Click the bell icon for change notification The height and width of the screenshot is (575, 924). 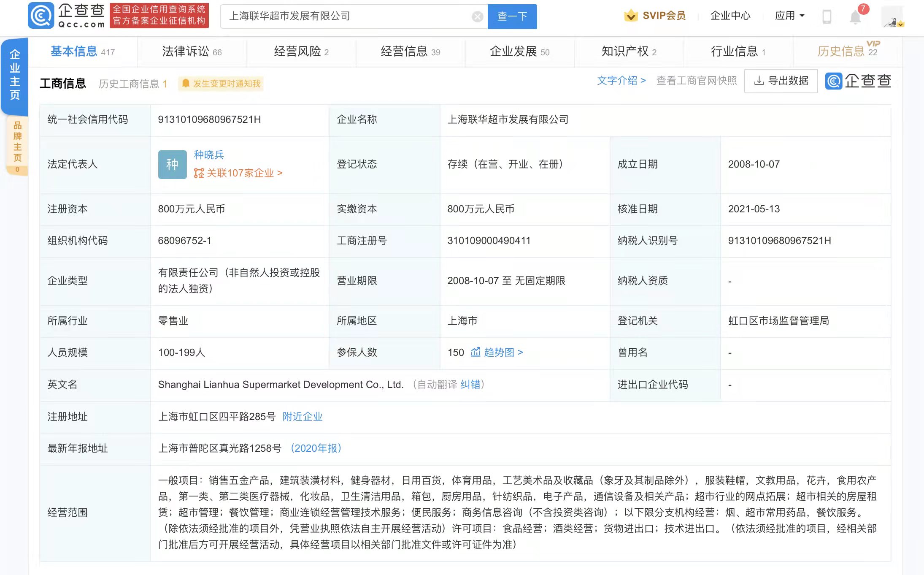point(186,84)
